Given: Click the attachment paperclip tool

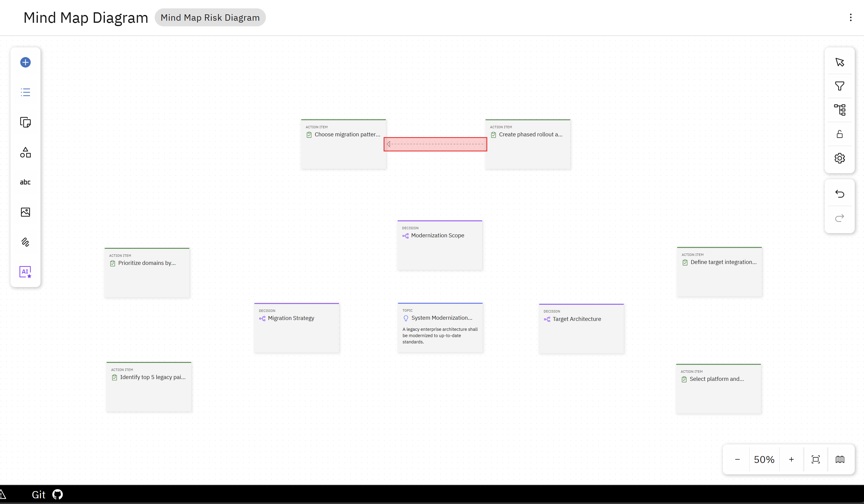Looking at the screenshot, I should (25, 242).
